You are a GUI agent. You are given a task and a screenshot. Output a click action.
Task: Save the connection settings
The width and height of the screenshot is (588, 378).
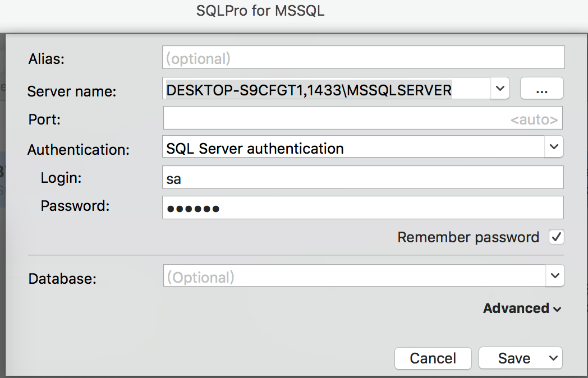click(513, 358)
